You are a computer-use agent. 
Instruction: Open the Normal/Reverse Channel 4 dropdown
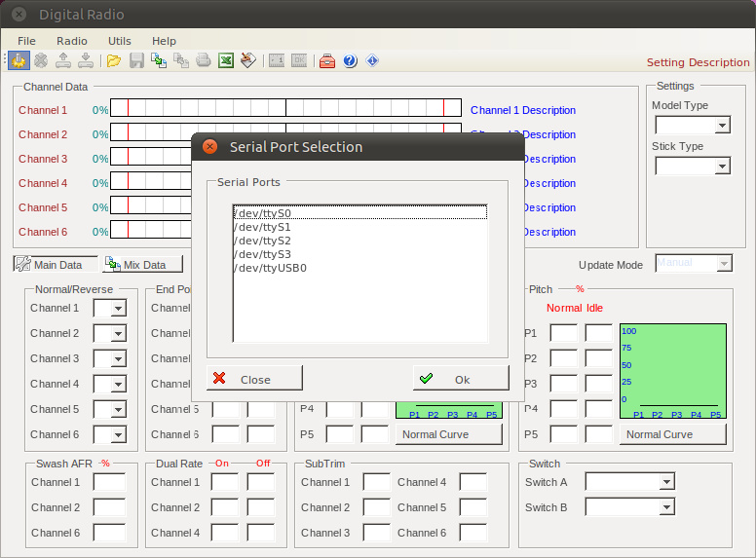(x=110, y=384)
